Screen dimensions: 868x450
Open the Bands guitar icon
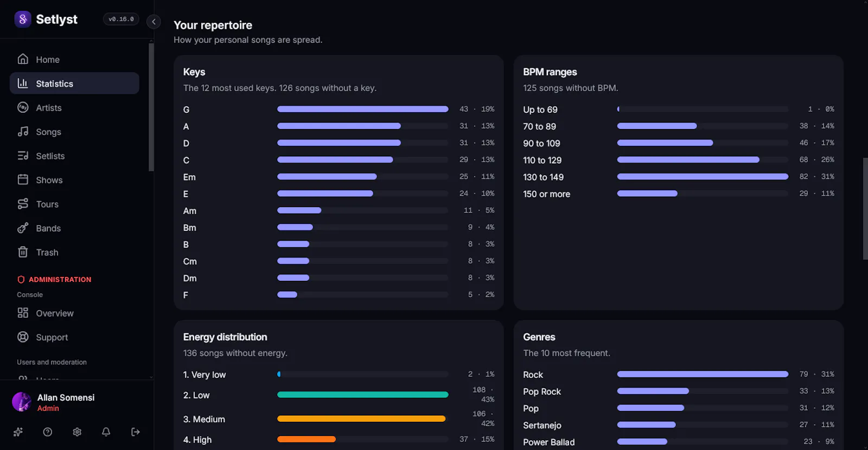pyautogui.click(x=23, y=228)
